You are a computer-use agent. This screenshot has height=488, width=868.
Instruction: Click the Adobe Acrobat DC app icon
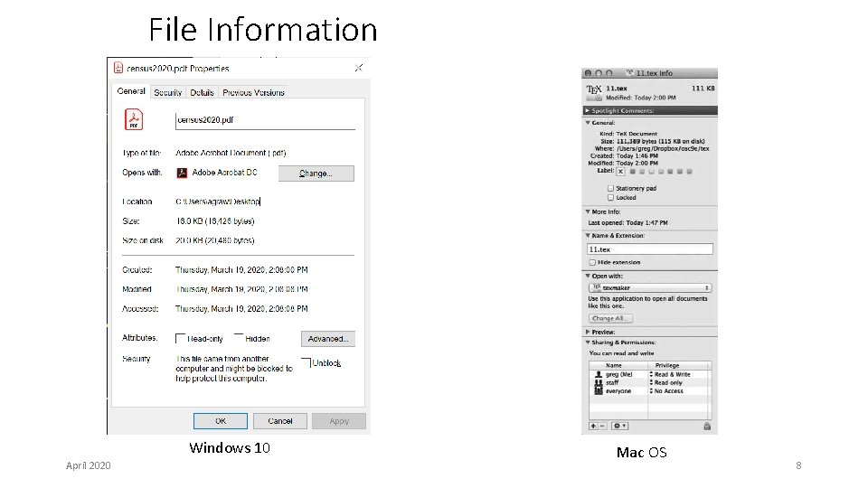(x=182, y=174)
